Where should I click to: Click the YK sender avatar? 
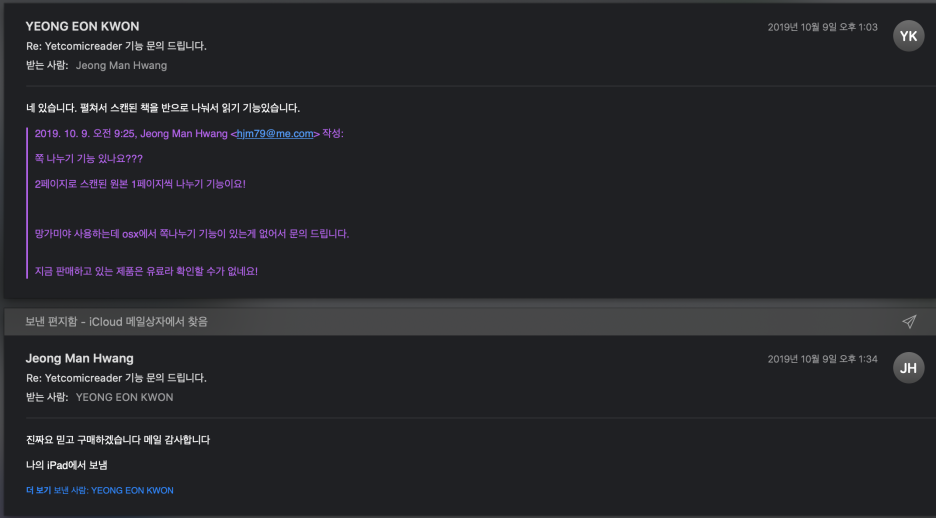click(908, 36)
